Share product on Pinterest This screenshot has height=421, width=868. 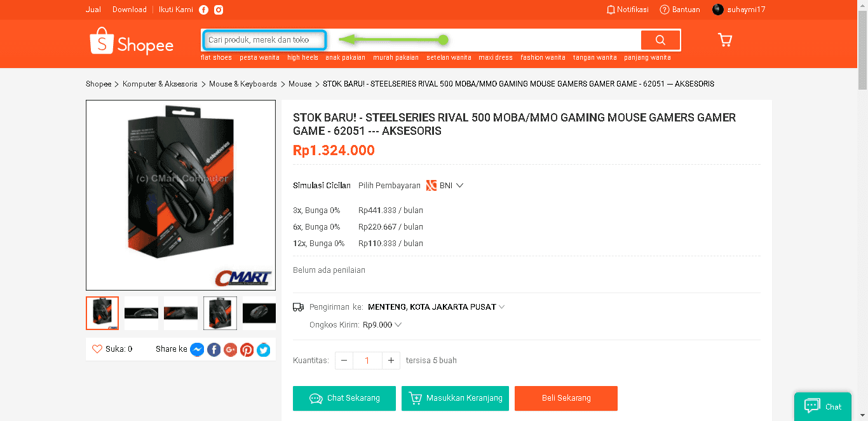[247, 349]
